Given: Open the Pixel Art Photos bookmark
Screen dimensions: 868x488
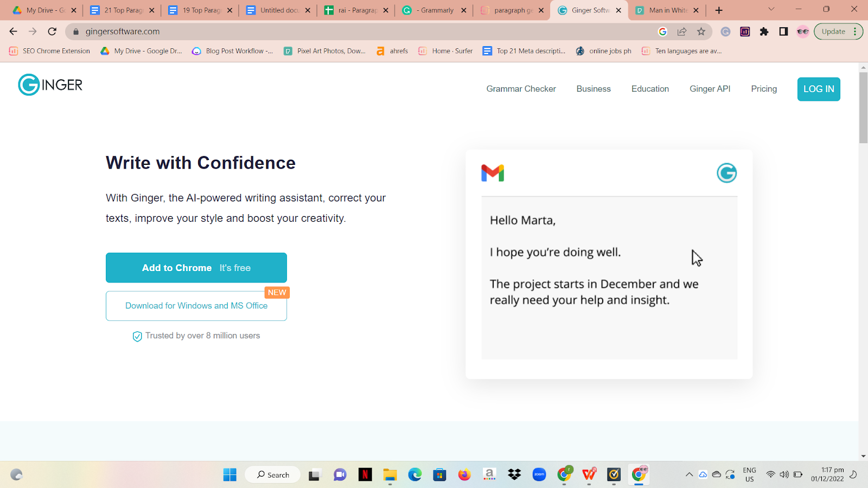Looking at the screenshot, I should (324, 51).
